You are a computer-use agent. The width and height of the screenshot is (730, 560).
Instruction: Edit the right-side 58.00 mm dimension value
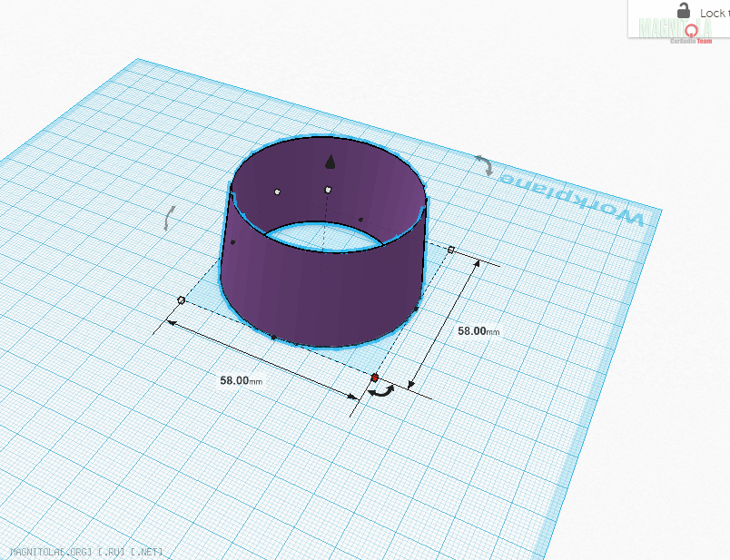(478, 331)
